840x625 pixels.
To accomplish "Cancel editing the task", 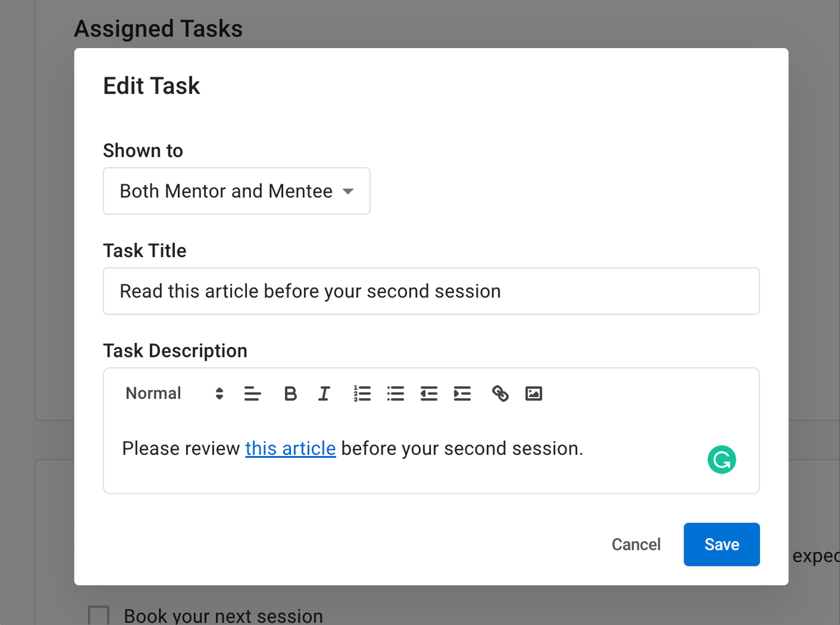I will point(636,544).
